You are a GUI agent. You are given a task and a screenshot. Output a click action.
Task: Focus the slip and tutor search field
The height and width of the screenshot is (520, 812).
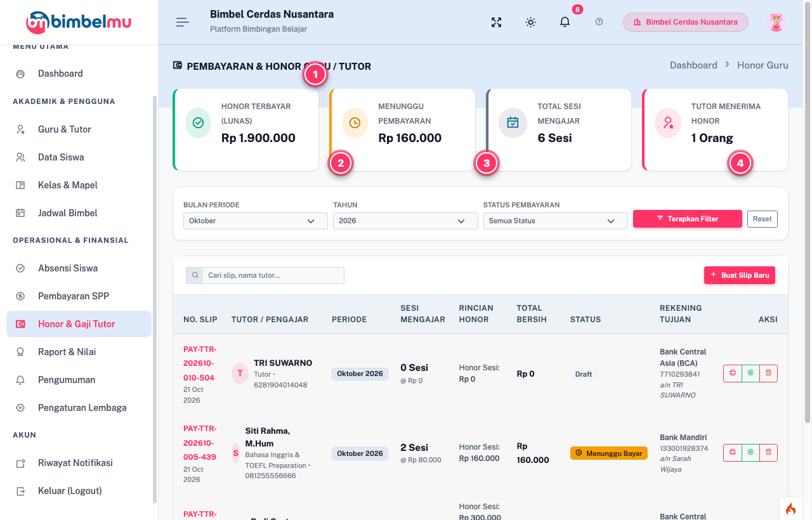(273, 275)
